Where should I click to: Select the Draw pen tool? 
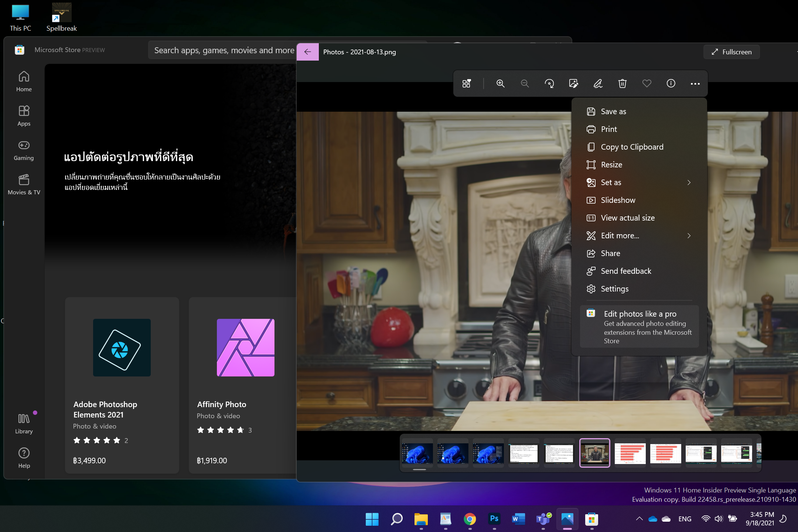(598, 83)
